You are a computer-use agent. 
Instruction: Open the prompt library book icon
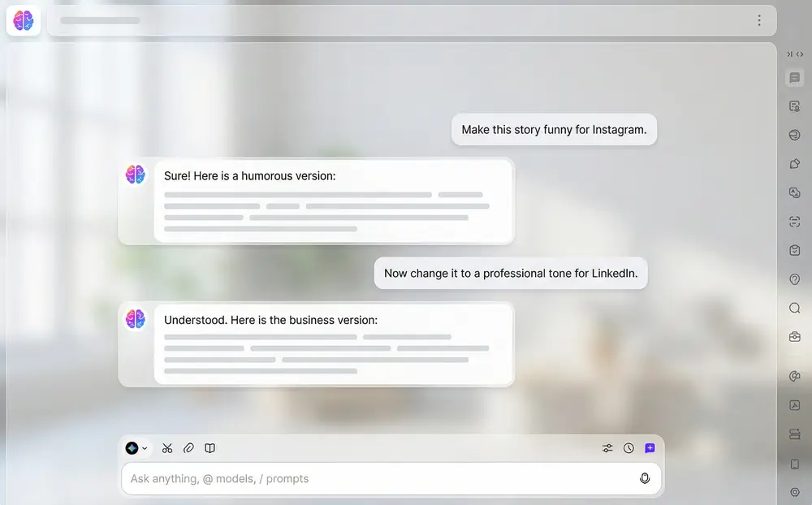tap(209, 448)
